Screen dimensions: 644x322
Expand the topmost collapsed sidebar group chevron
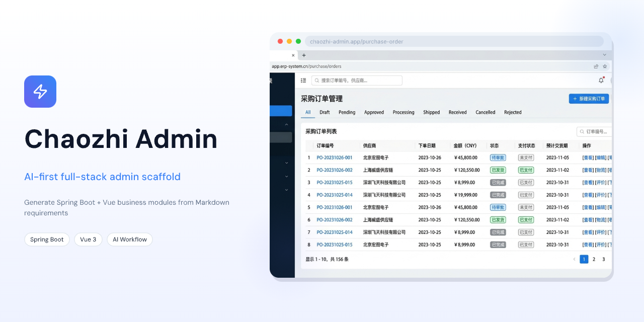point(286,163)
